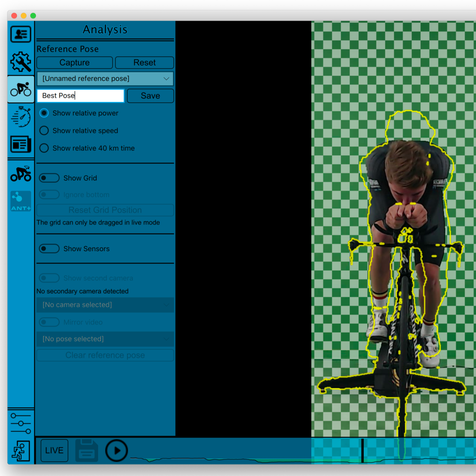This screenshot has width=476, height=476.
Task: Toggle Show Grid
Action: [49, 178]
